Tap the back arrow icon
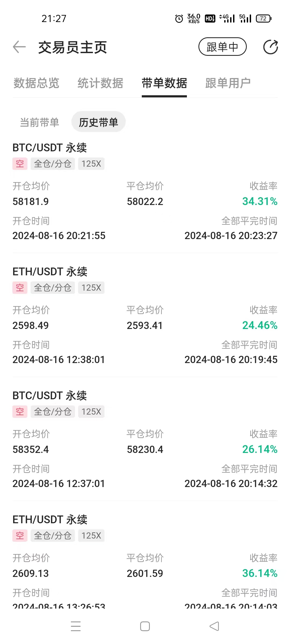The width and height of the screenshot is (290, 644). click(19, 47)
